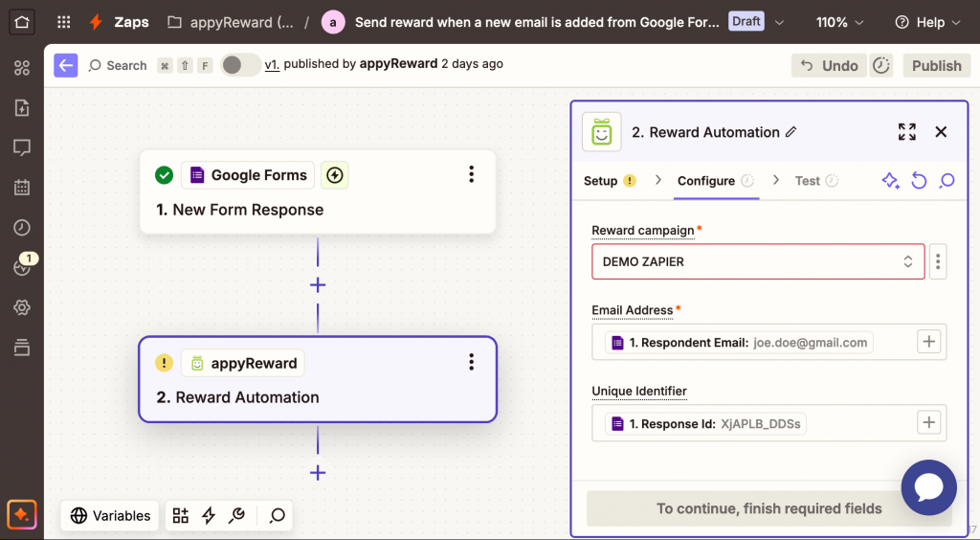Open the Reward campaign dropdown DEMO ZAPIER
The width and height of the screenshot is (980, 540).
[x=758, y=261]
